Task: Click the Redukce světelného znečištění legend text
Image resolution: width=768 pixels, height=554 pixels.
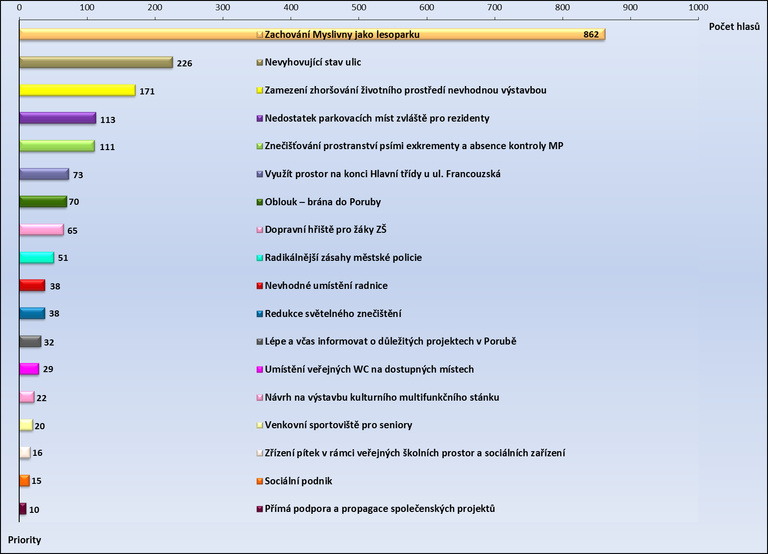Action: pyautogui.click(x=333, y=313)
